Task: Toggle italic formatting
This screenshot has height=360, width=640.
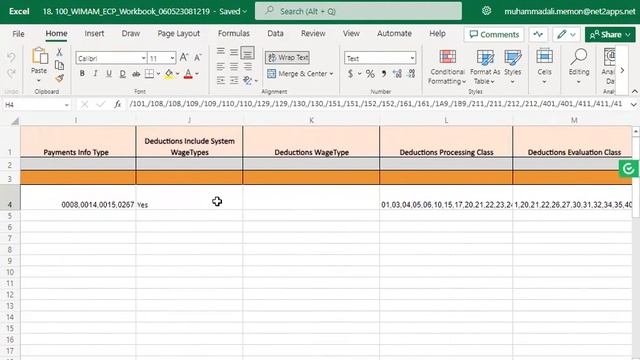Action: (95, 73)
